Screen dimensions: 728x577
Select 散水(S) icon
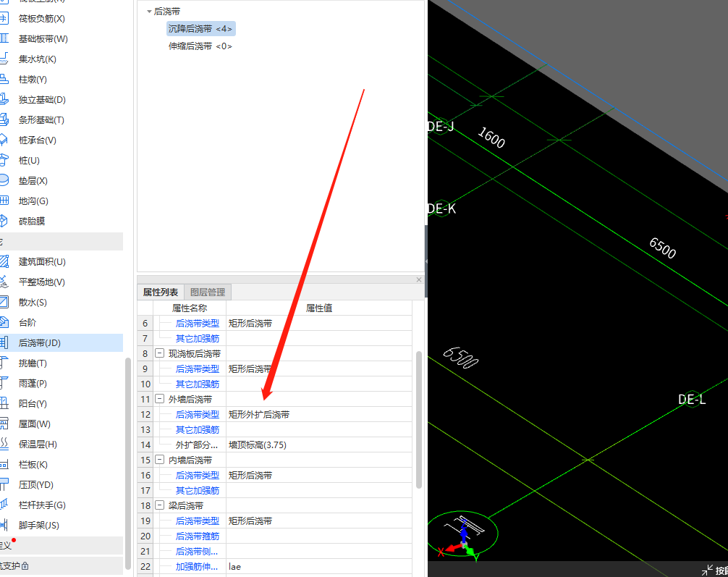[4, 303]
